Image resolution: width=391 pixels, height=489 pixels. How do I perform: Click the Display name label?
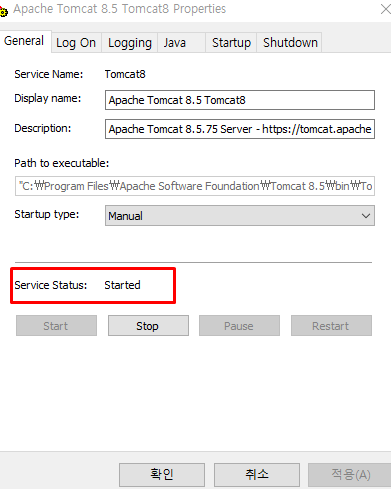(48, 98)
